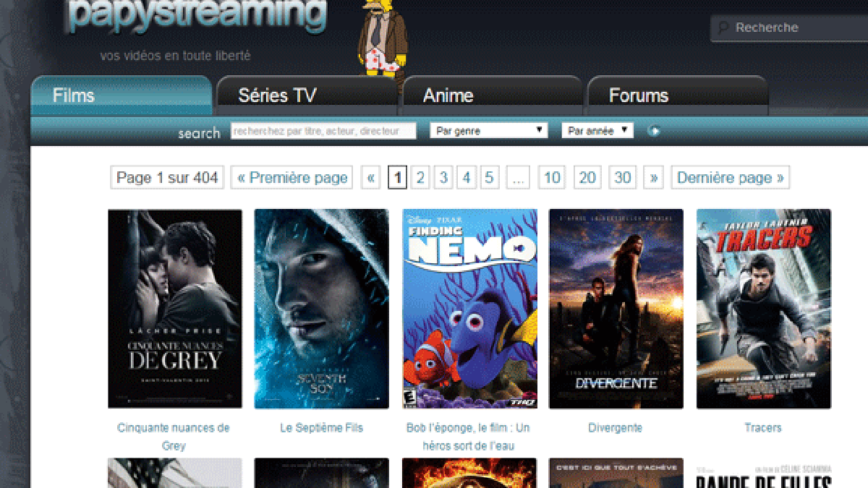Image resolution: width=868 pixels, height=488 pixels.
Task: Click the previous page « button
Action: point(371,177)
